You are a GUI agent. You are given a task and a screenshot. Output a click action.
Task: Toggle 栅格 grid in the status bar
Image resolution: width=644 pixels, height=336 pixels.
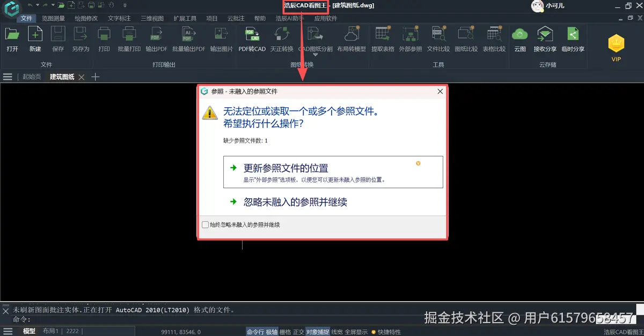coord(285,332)
